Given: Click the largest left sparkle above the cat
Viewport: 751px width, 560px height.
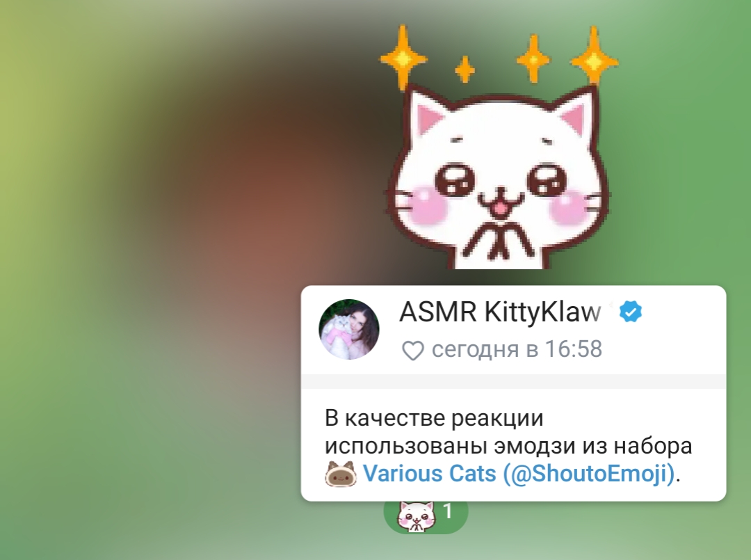Looking at the screenshot, I should (403, 58).
